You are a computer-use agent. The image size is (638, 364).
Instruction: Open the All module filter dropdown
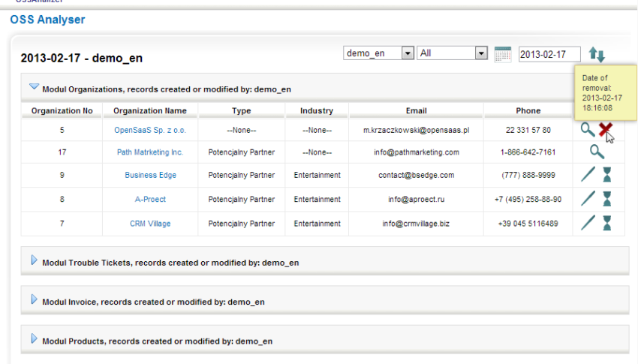click(452, 53)
